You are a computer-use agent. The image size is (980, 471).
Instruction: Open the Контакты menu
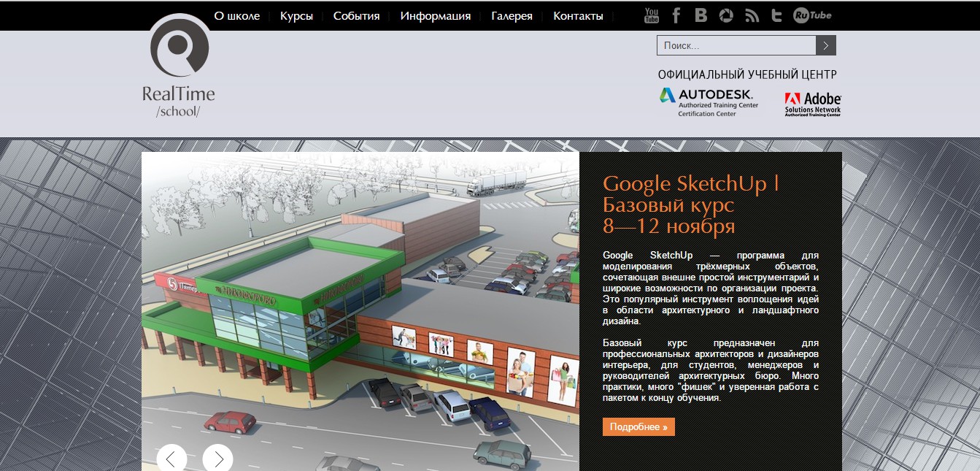coord(578,15)
